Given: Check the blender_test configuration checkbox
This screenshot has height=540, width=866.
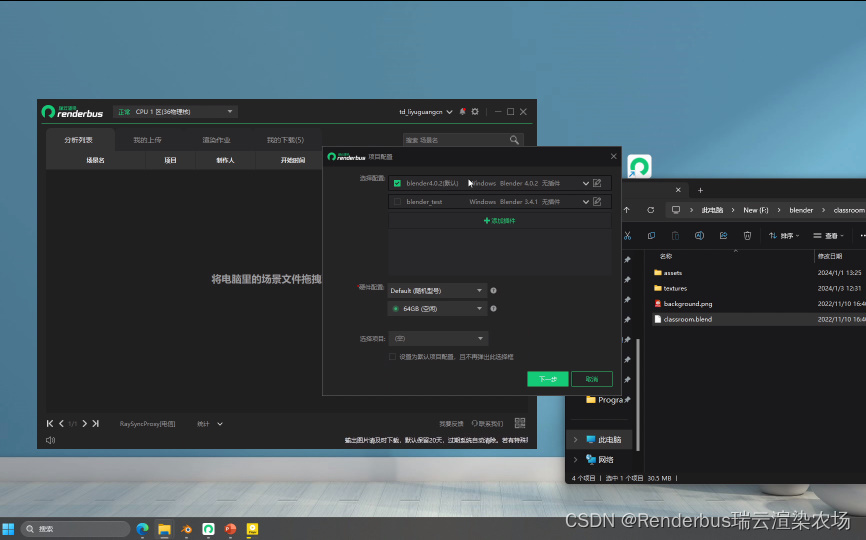Looking at the screenshot, I should 397,202.
